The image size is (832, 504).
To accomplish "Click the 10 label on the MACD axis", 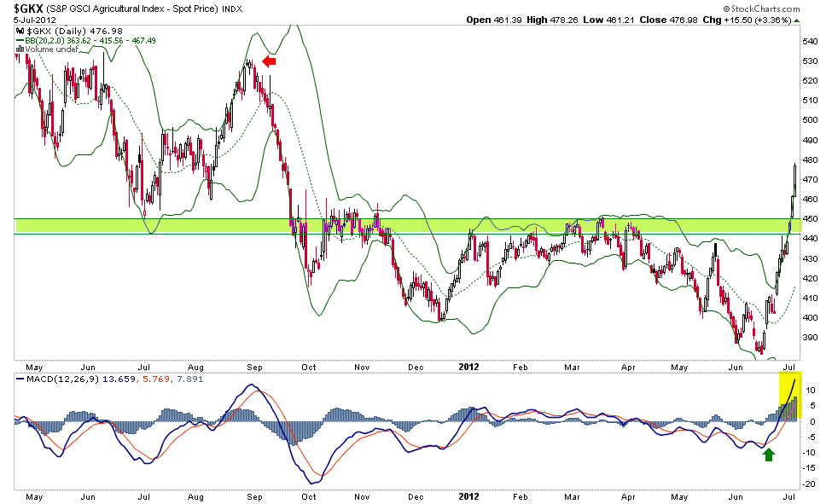I will 811,391.
